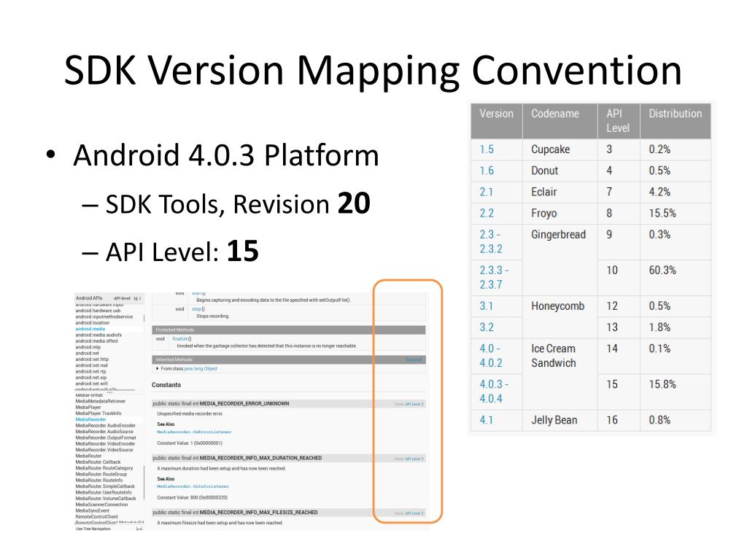
Task: Expand the 'From class java.lang.Object' triangle
Action: [158, 368]
